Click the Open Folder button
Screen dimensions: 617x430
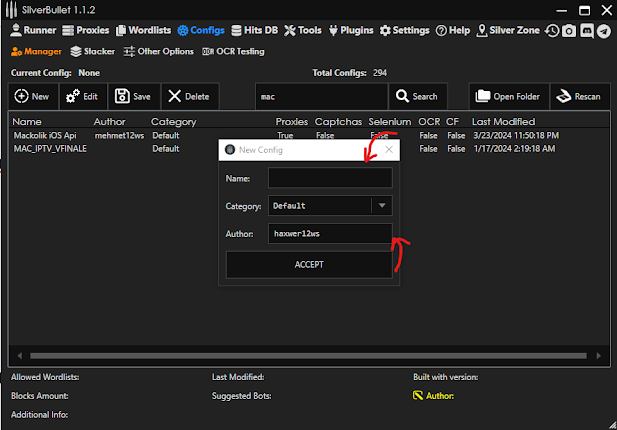click(509, 96)
